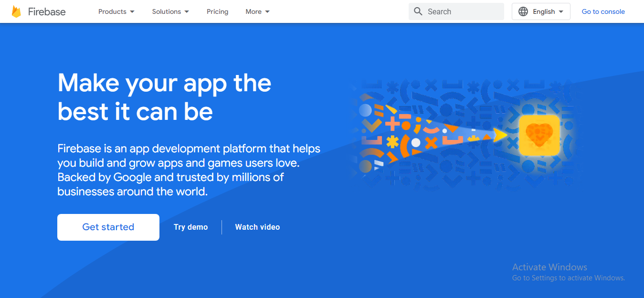Expand the Solutions dropdown menu
This screenshot has height=298, width=644.
click(x=170, y=11)
